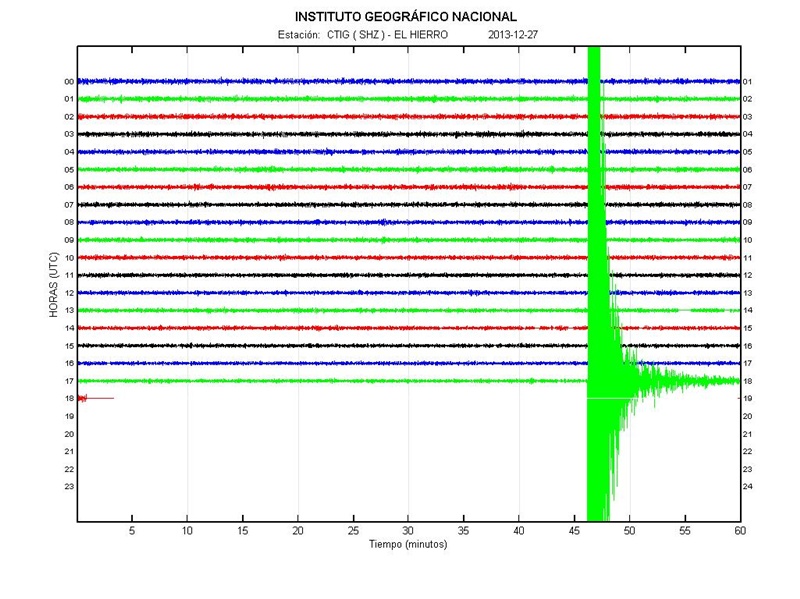The image size is (800, 599).
Task: Click hour label 00 on the left axis
Action: coord(69,82)
